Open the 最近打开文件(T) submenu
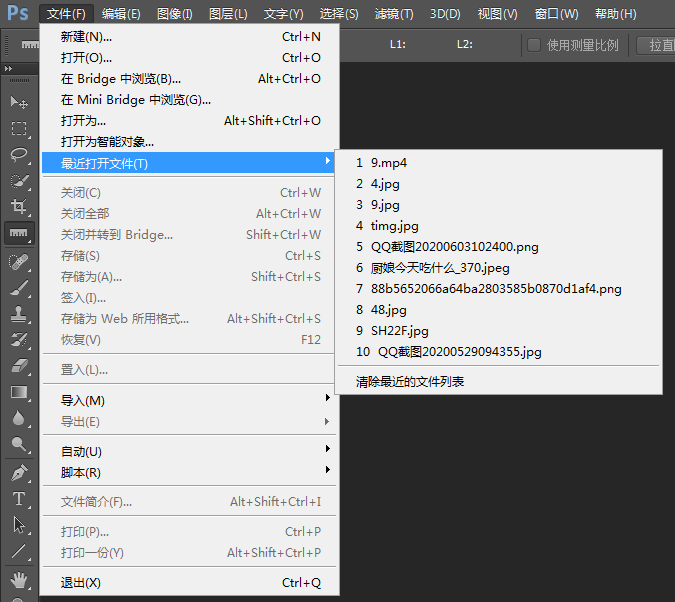 click(x=188, y=163)
